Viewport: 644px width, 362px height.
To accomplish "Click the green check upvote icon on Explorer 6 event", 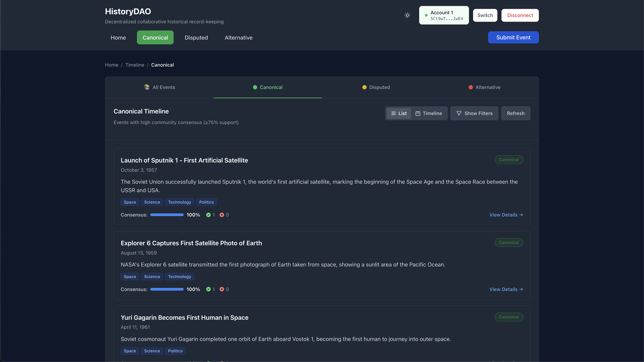I will (208, 289).
